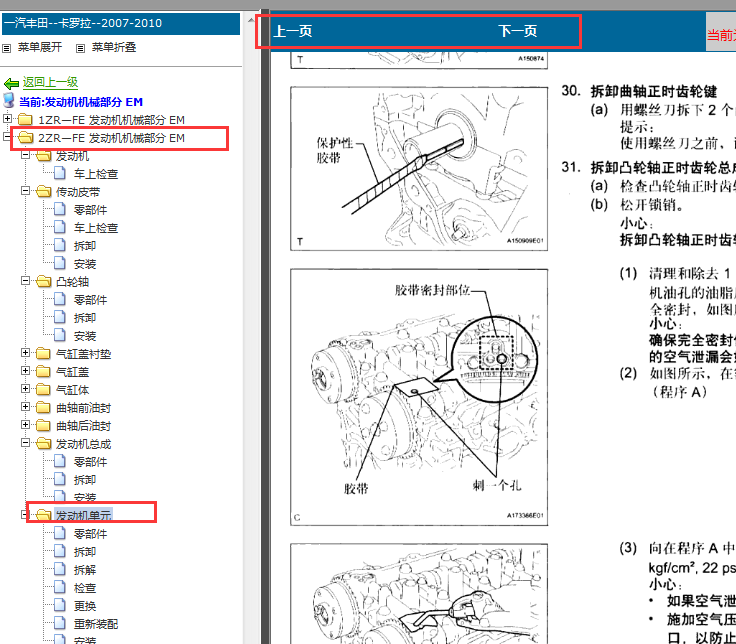Open 车上检查 under 传动皮带
The height and width of the screenshot is (644, 736).
pos(96,228)
